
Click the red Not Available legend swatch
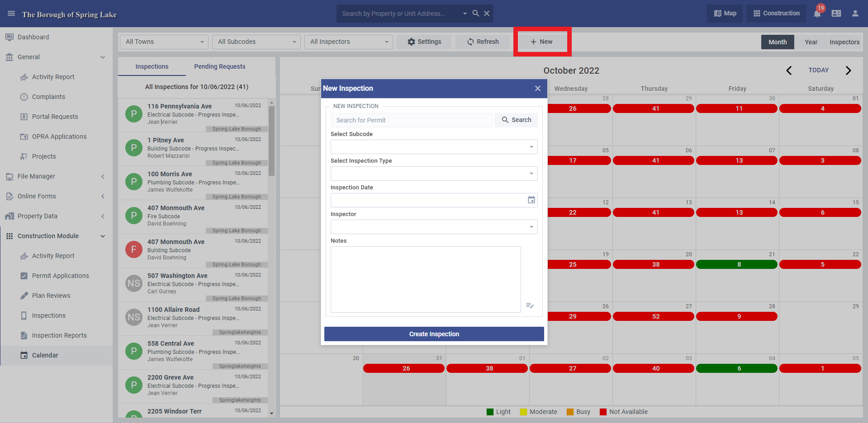pos(603,412)
